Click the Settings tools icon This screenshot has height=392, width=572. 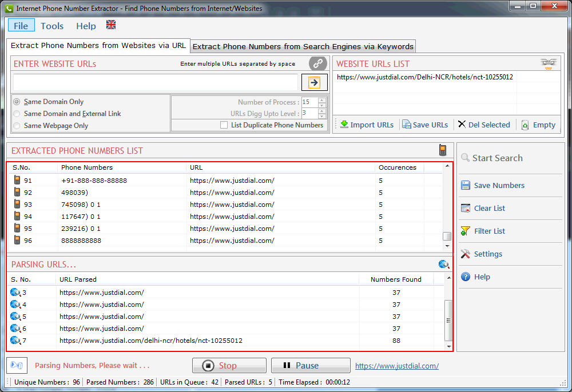[466, 254]
